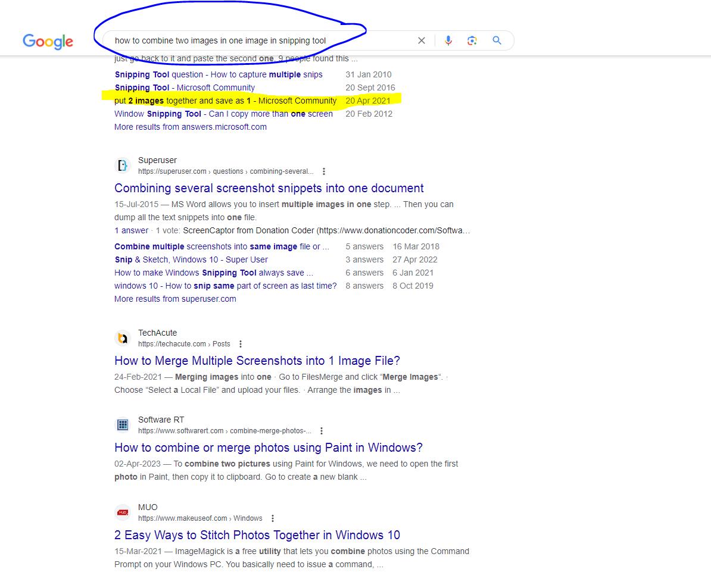Open 'Snipping Tool - Microsoft Community' link
Image resolution: width=711 pixels, height=588 pixels.
coord(185,87)
